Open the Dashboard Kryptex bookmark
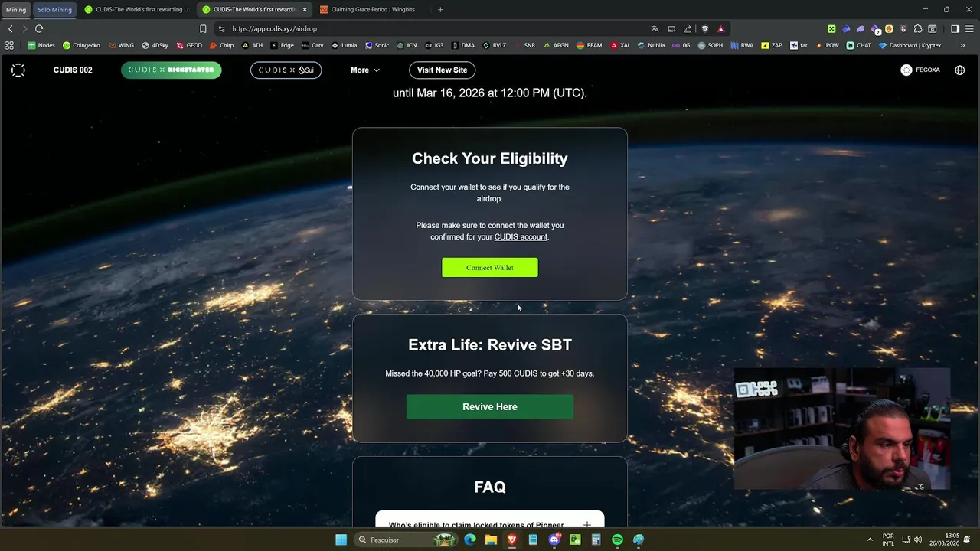Screen dimensions: 980x551 click(x=910, y=45)
